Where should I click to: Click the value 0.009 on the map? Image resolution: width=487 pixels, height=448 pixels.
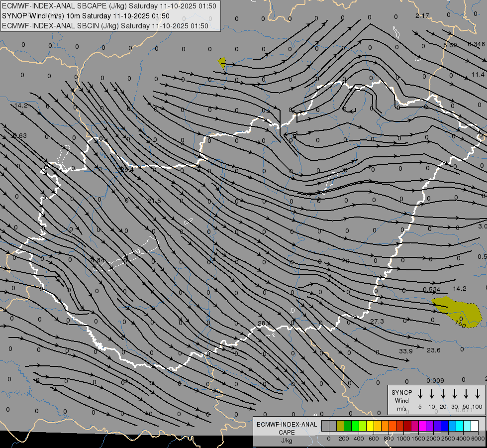(x=435, y=380)
